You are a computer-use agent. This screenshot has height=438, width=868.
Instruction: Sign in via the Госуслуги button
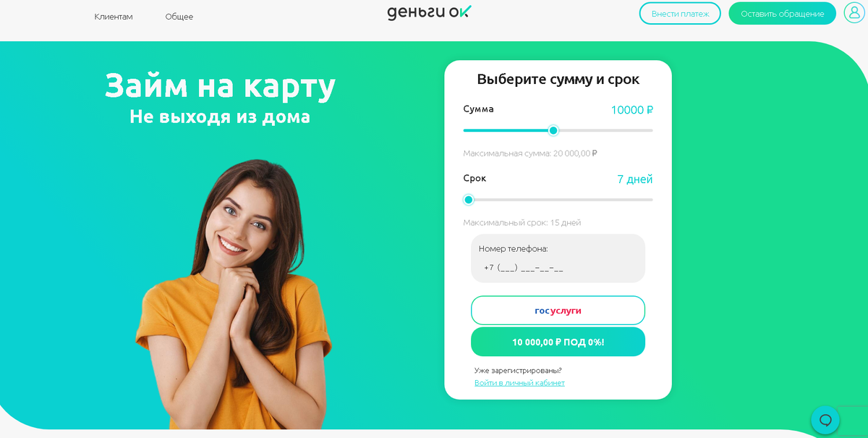coord(558,311)
